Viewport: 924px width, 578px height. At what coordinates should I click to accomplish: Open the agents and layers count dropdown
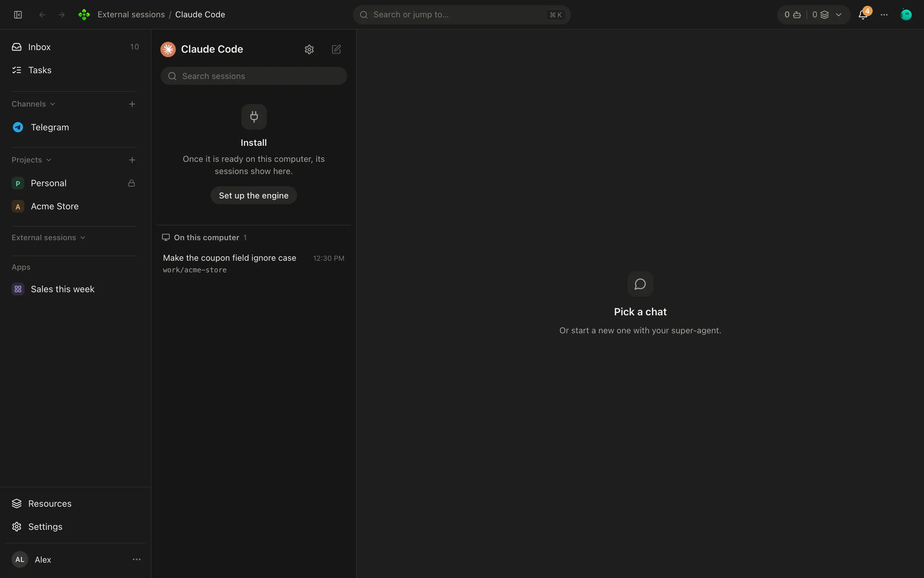814,14
